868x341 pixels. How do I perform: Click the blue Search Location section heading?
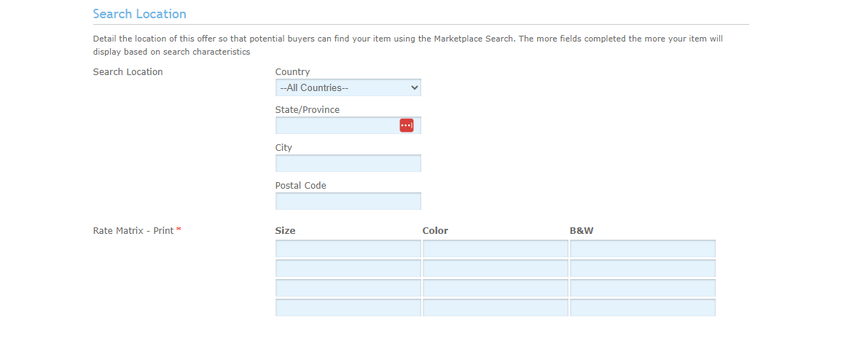(139, 14)
